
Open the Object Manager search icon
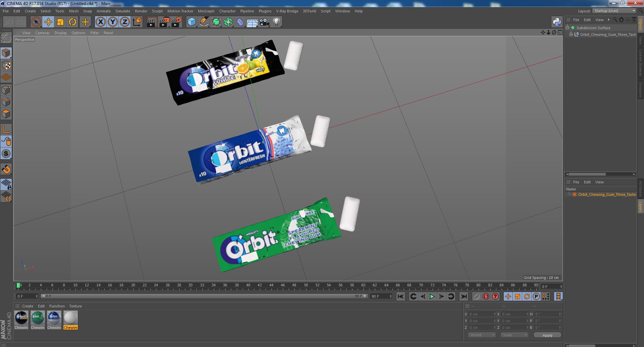[615, 20]
